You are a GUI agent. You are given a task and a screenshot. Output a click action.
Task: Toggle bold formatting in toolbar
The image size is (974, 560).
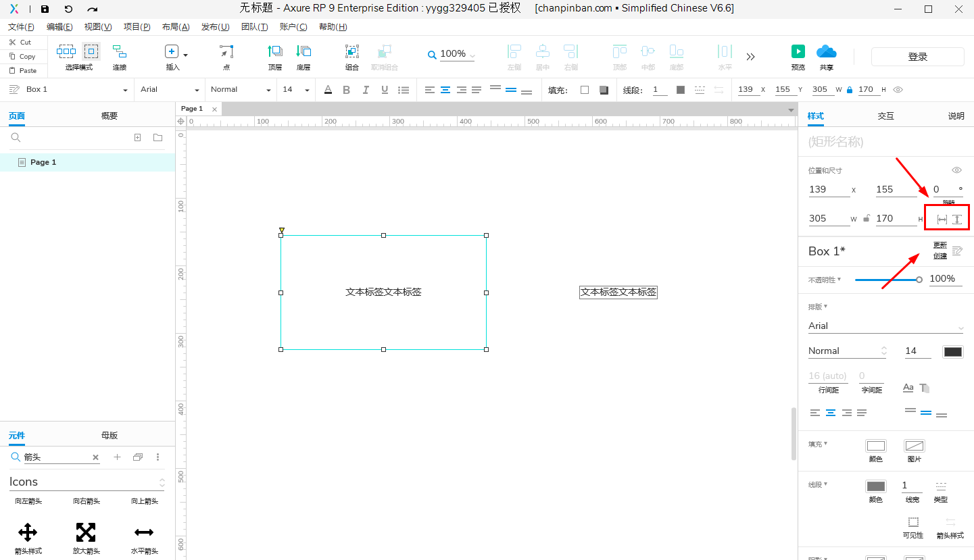[347, 90]
